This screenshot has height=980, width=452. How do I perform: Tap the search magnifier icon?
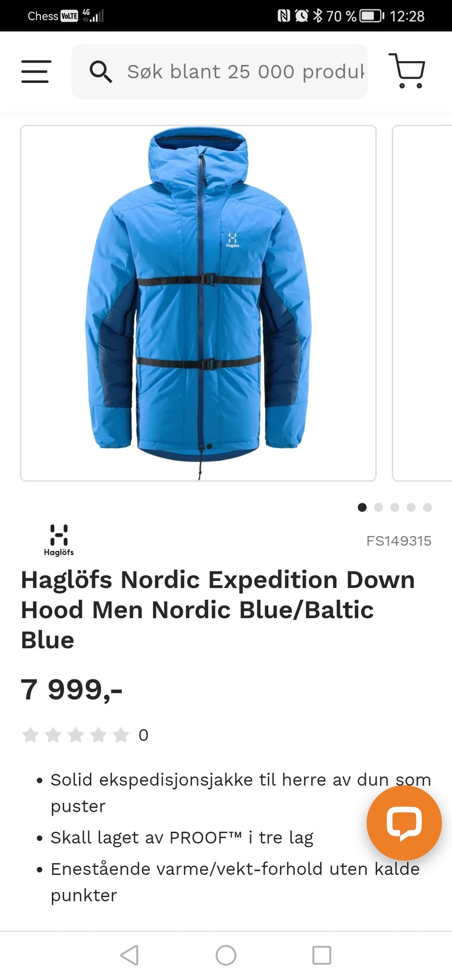point(100,72)
